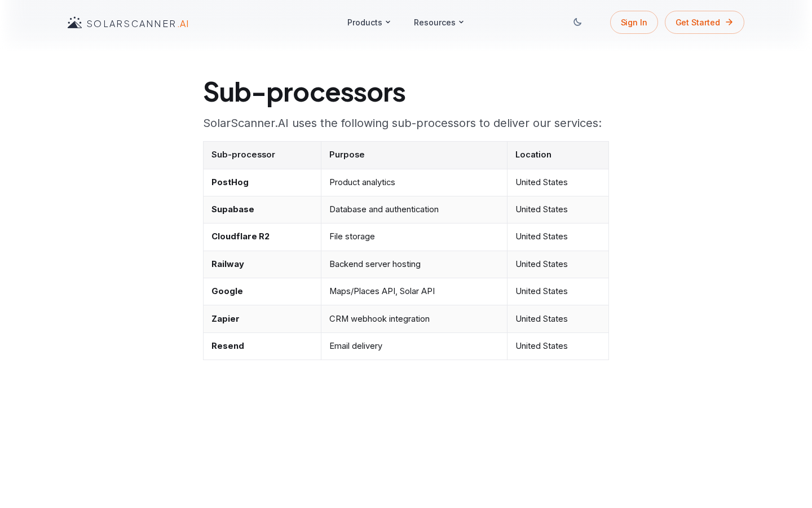Click United States in the Resend row
The width and height of the screenshot is (812, 508).
[558, 346]
